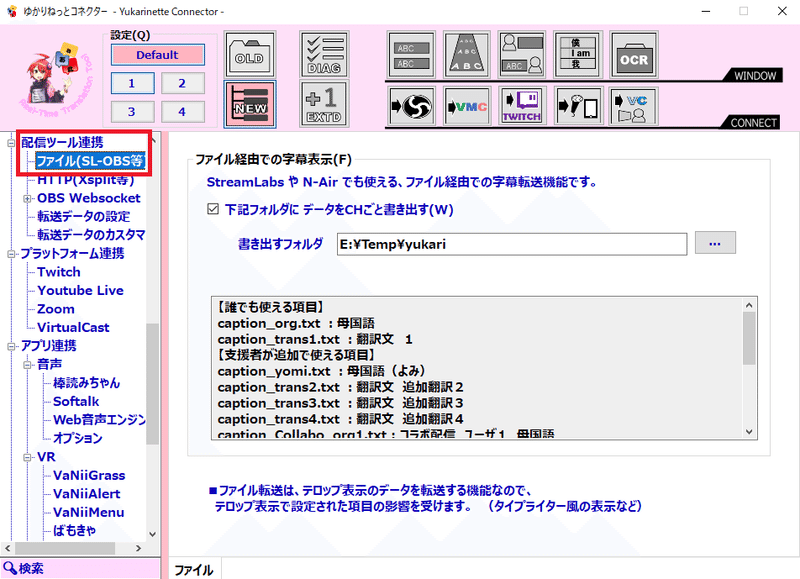Screen dimensions: 800x579
Task: Click the caption_org.txt line
Action: coord(296,323)
